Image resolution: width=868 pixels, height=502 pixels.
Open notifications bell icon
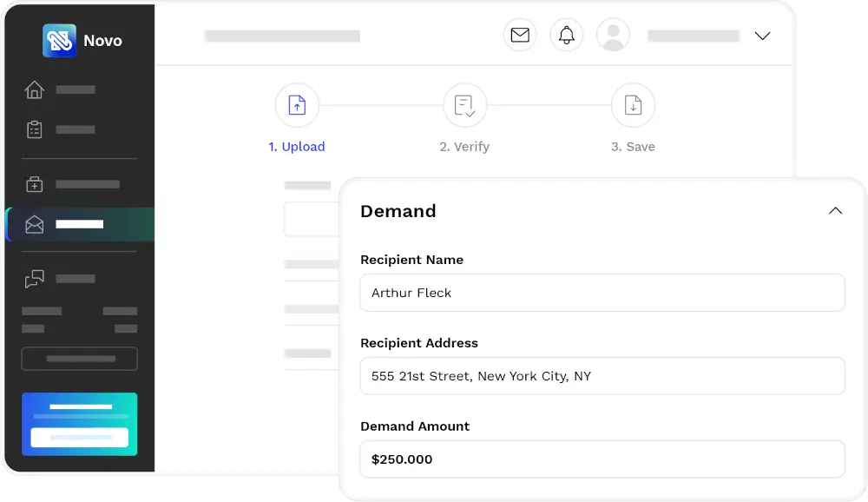(x=567, y=36)
